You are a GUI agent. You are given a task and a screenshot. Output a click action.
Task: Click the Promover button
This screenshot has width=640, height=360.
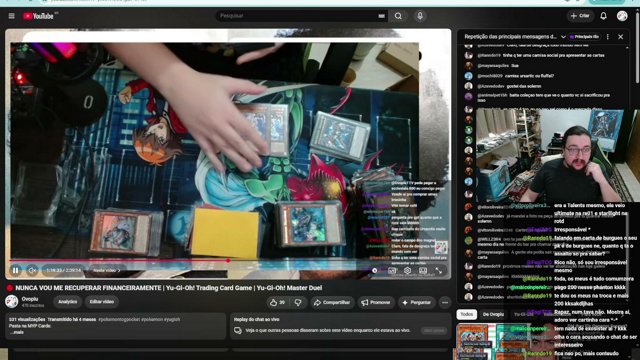click(x=376, y=302)
